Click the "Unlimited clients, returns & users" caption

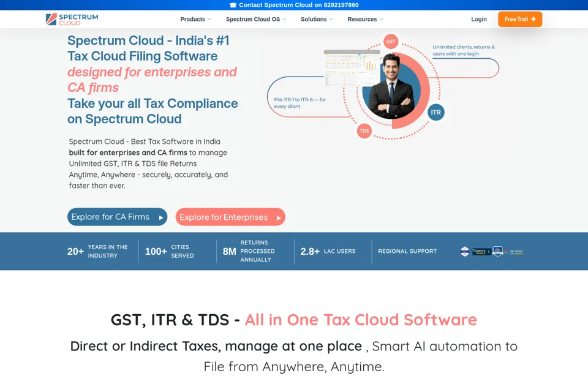click(x=464, y=50)
